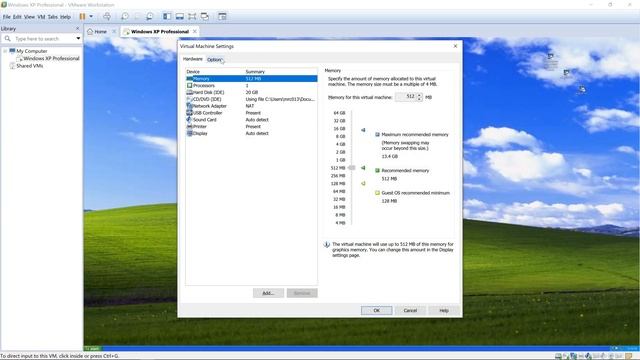This screenshot has height=360, width=640.
Task: Enter full screen mode toolbar icon
Action: point(192,16)
